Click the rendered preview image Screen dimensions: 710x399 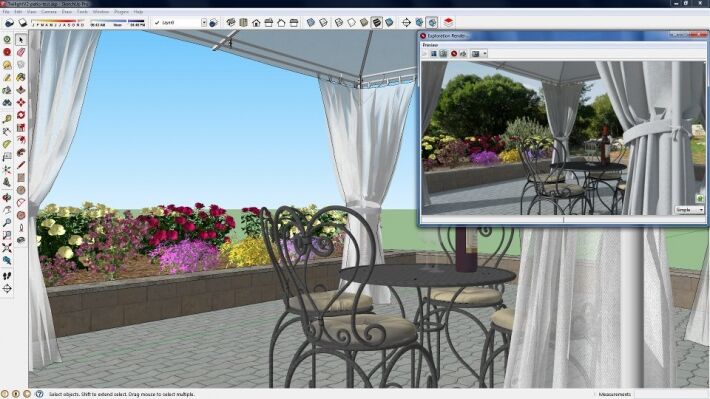[563, 138]
